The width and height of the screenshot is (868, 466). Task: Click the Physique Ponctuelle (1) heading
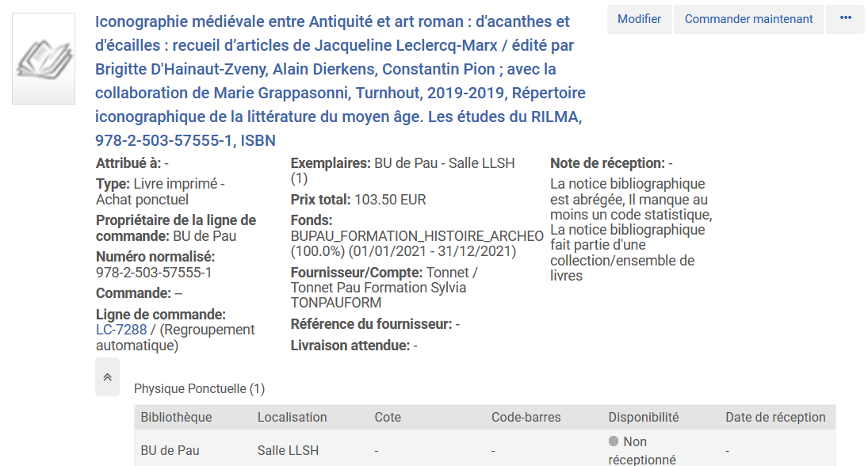pyautogui.click(x=199, y=388)
